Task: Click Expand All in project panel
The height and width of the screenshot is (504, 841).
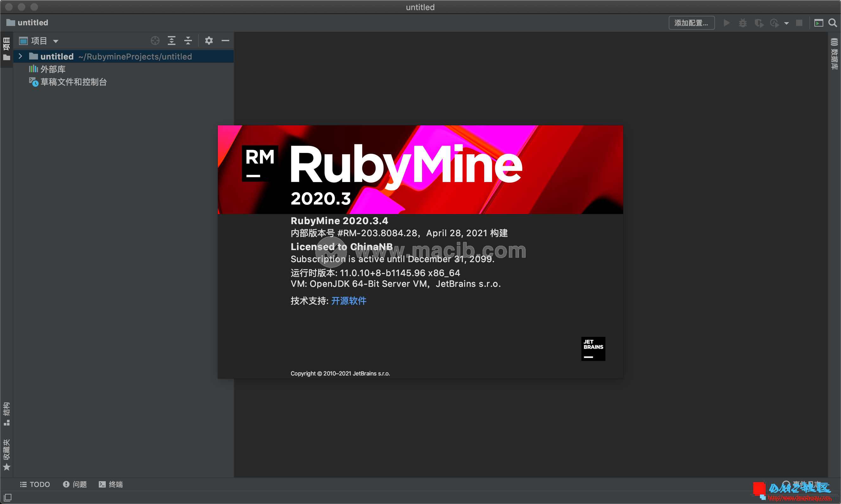Action: 172,41
